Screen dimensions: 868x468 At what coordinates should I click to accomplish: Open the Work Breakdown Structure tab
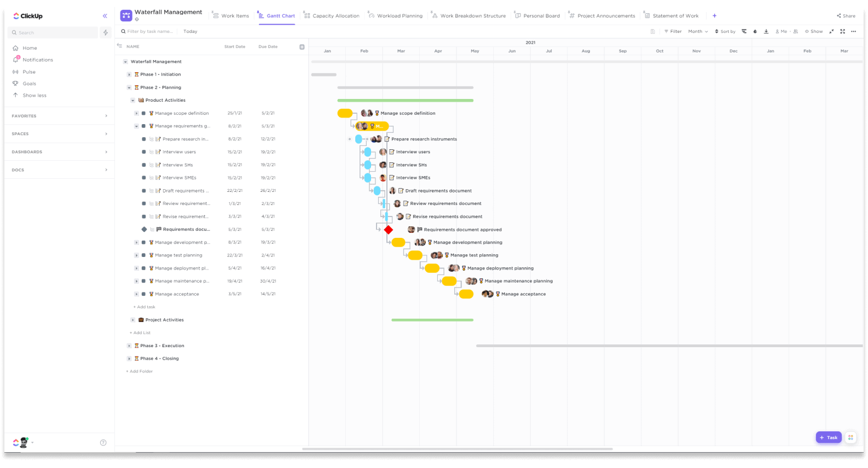469,16
